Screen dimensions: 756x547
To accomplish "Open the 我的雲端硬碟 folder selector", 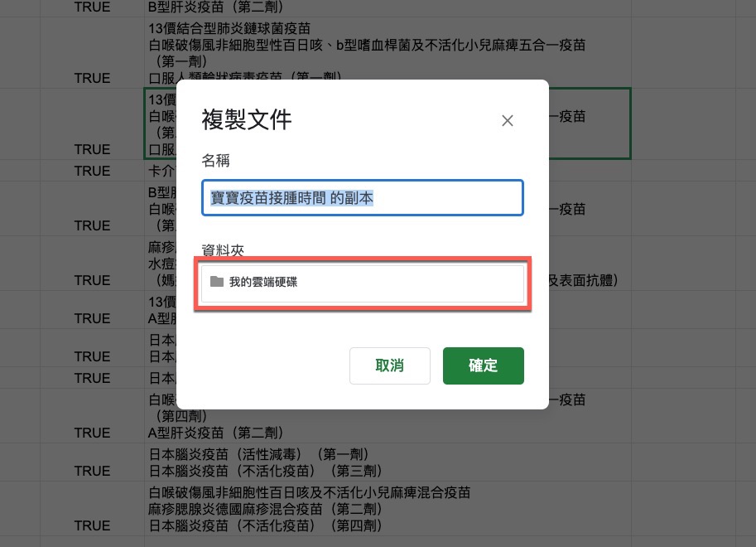I will tap(363, 283).
